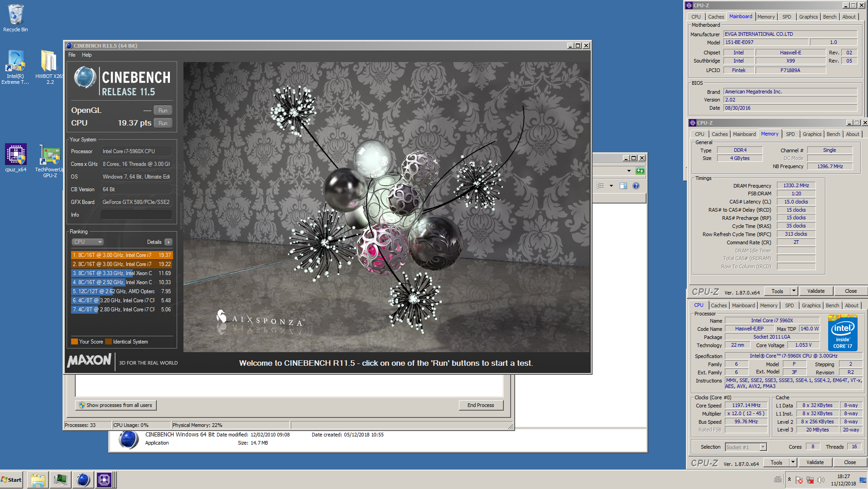868x489 pixels.
Task: Run the OpenGL benchmark
Action: tap(163, 111)
